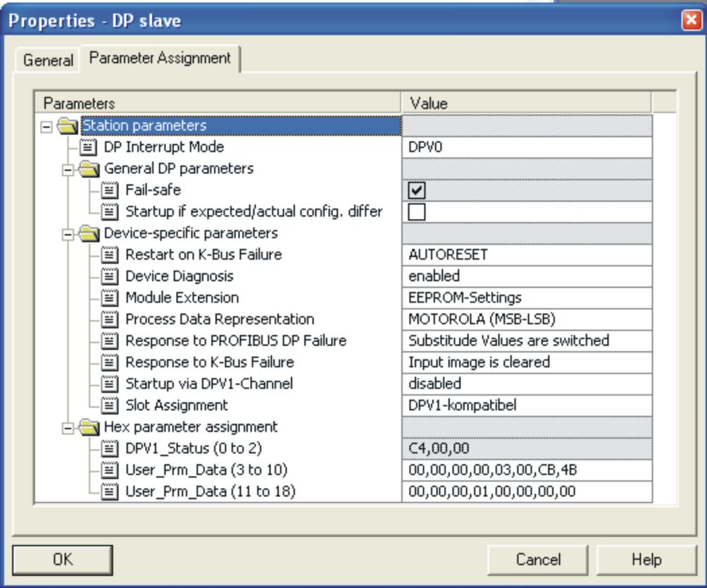This screenshot has width=707, height=588.
Task: Click the Parameters column header
Action: coord(218,103)
